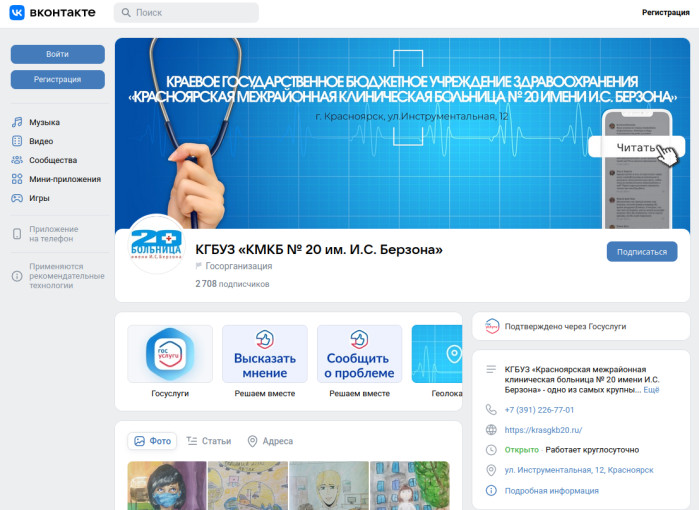Open the https://krasgkb20.ru/ link

[x=543, y=430]
